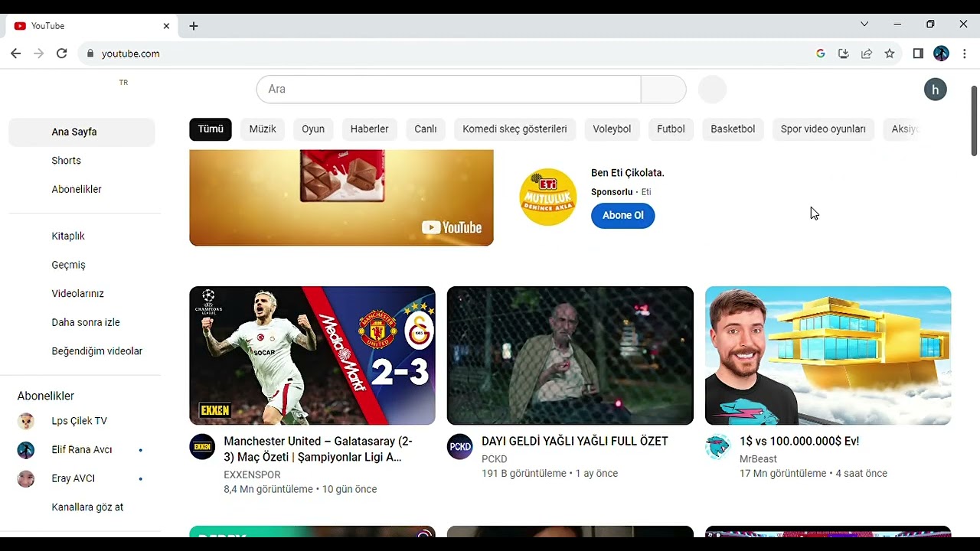Click the voice search round button
This screenshot has width=980, height=551.
click(712, 90)
